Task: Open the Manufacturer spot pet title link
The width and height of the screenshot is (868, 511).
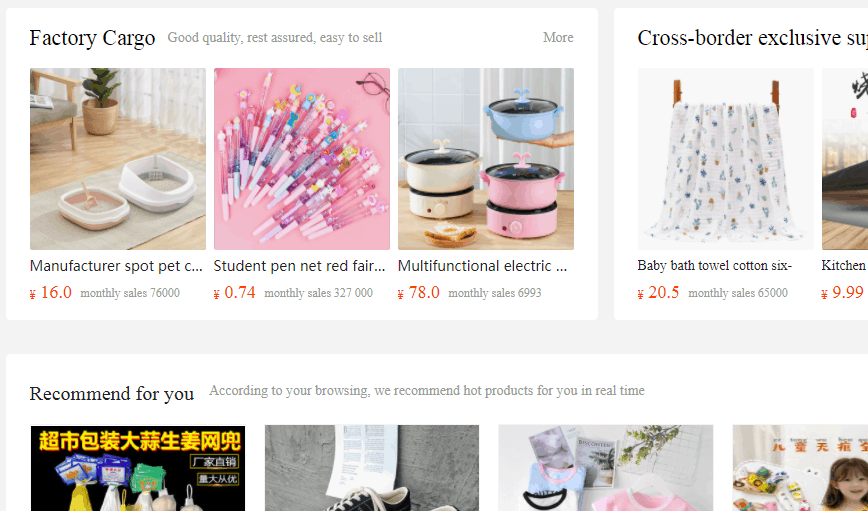Action: pos(116,266)
